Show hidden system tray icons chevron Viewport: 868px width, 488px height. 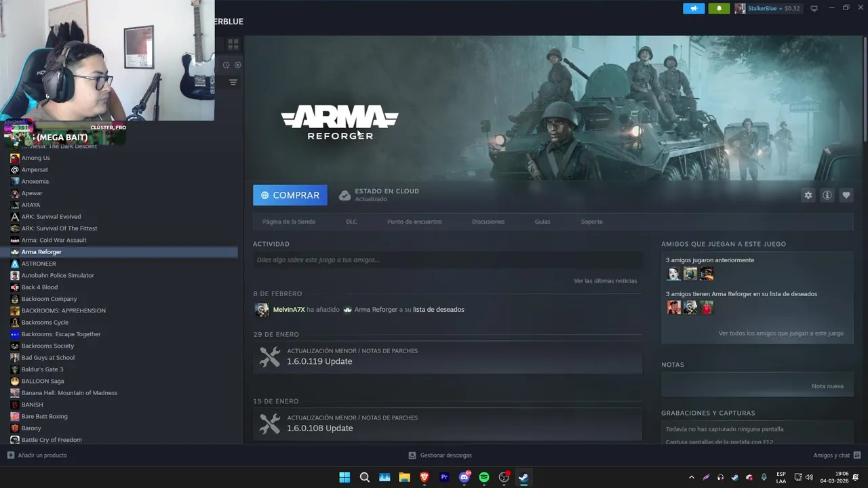[691, 477]
